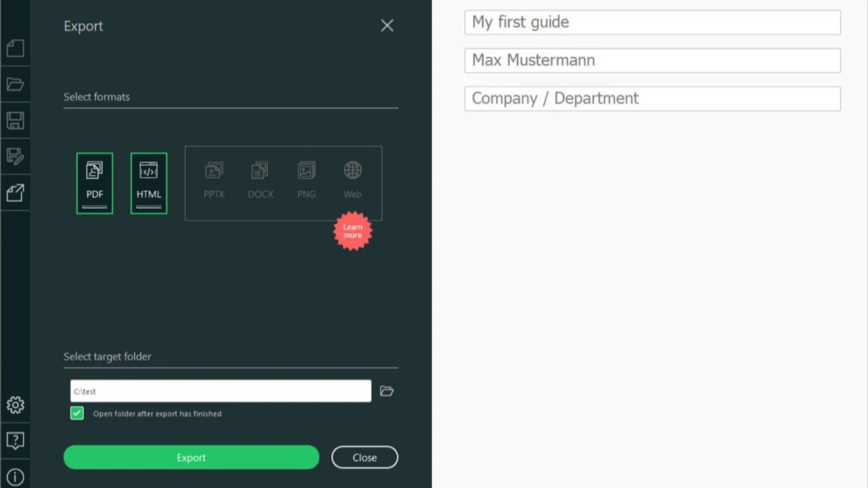868x488 pixels.
Task: Click the green Export button
Action: 192,458
